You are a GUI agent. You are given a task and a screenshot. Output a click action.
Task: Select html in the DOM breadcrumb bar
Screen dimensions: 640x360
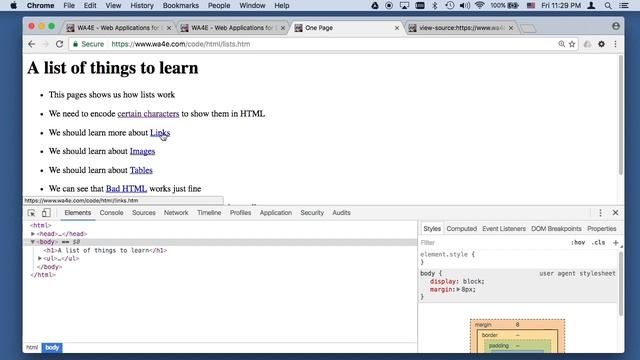32,348
